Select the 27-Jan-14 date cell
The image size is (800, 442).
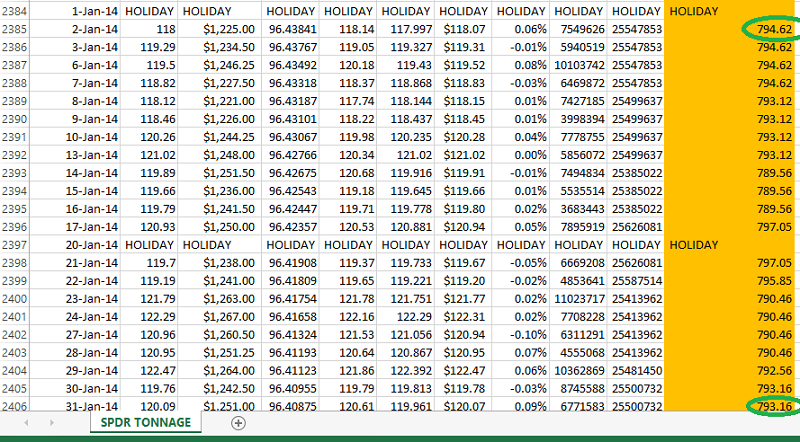(75, 335)
